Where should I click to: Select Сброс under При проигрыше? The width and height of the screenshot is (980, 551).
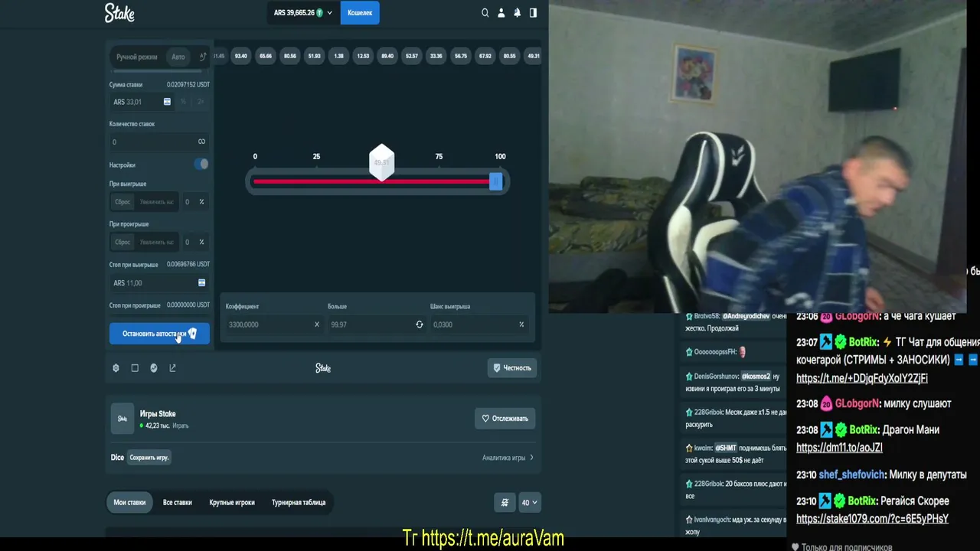click(122, 242)
